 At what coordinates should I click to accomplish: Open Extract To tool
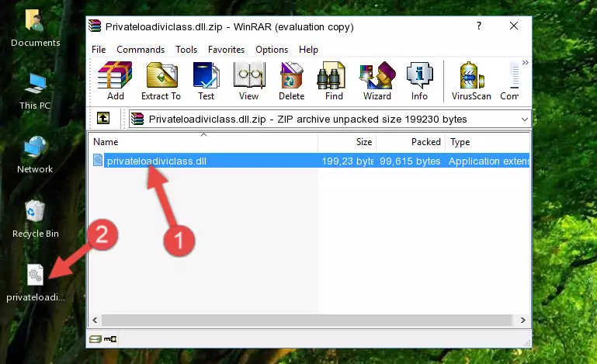pyautogui.click(x=161, y=81)
